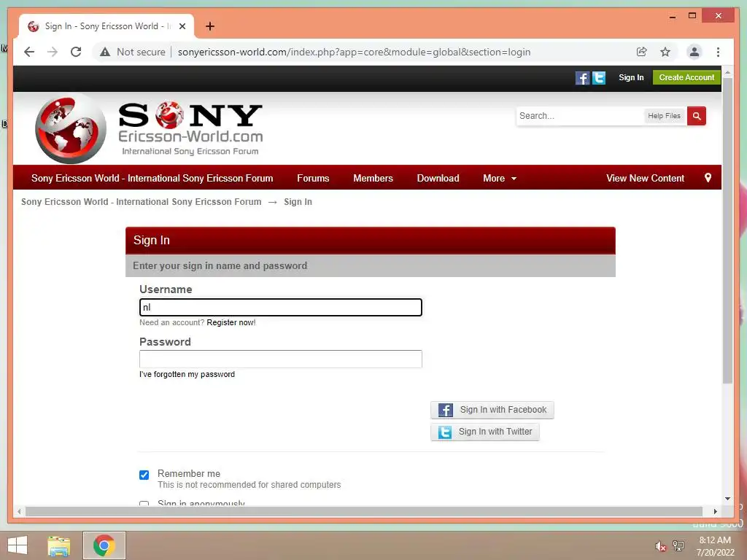The height and width of the screenshot is (560, 747).
Task: Uncheck the Remember me checkbox
Action: pyautogui.click(x=144, y=475)
